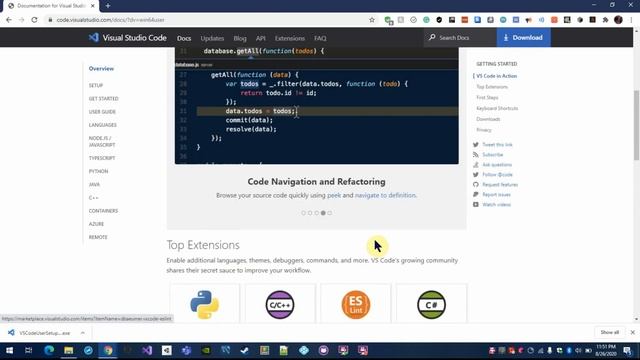Image resolution: width=640 pixels, height=360 pixels.
Task: Open the FAQ navigation tab
Action: (320, 38)
